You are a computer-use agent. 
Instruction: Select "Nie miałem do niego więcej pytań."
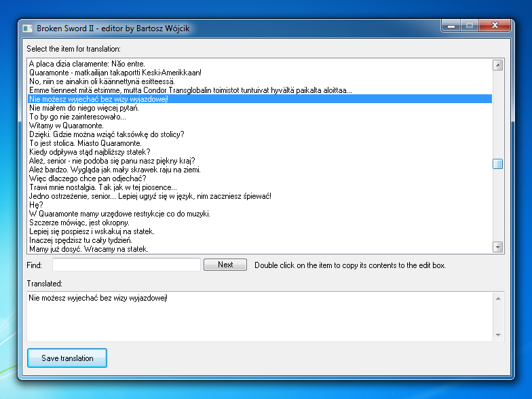click(259, 108)
